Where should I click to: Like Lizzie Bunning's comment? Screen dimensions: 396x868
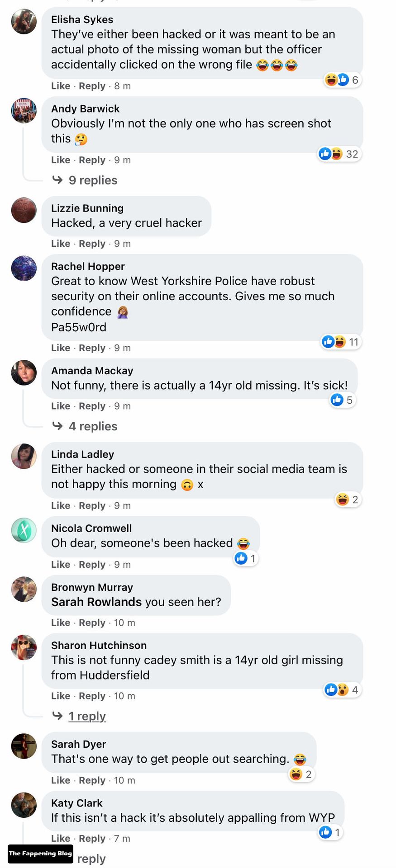(61, 244)
